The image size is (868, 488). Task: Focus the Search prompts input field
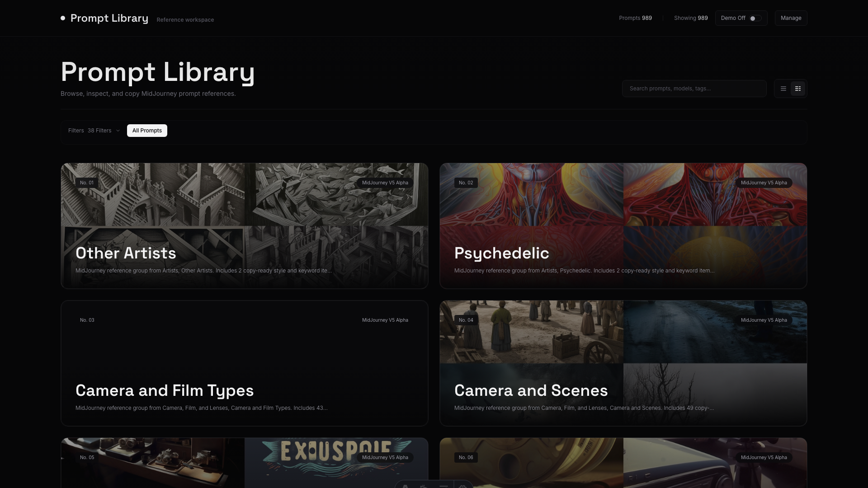[694, 89]
